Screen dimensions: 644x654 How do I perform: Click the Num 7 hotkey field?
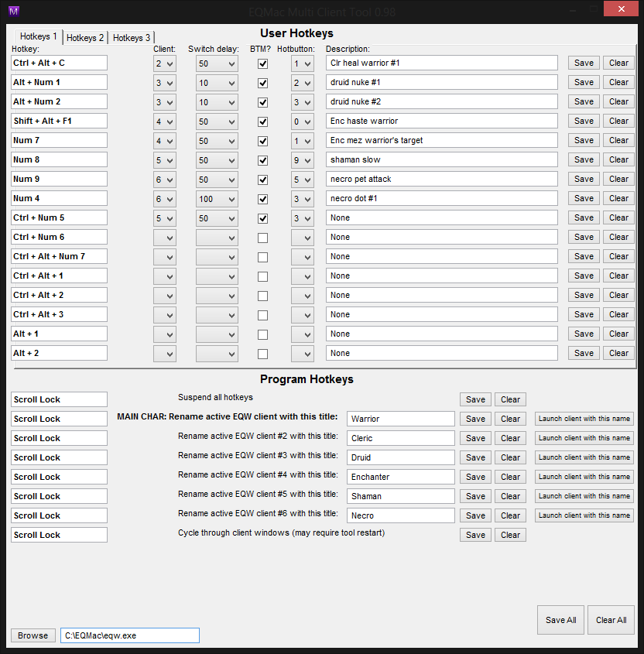pyautogui.click(x=59, y=140)
